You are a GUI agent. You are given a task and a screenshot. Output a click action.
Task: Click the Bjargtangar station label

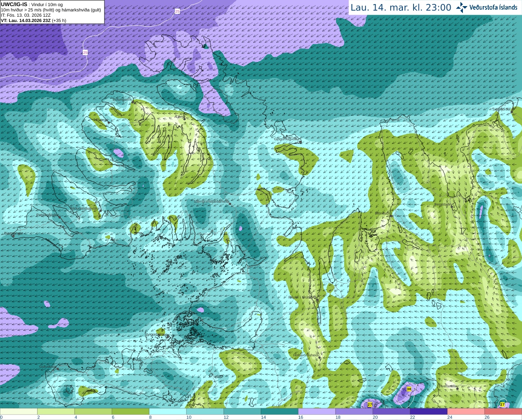coord(13,233)
